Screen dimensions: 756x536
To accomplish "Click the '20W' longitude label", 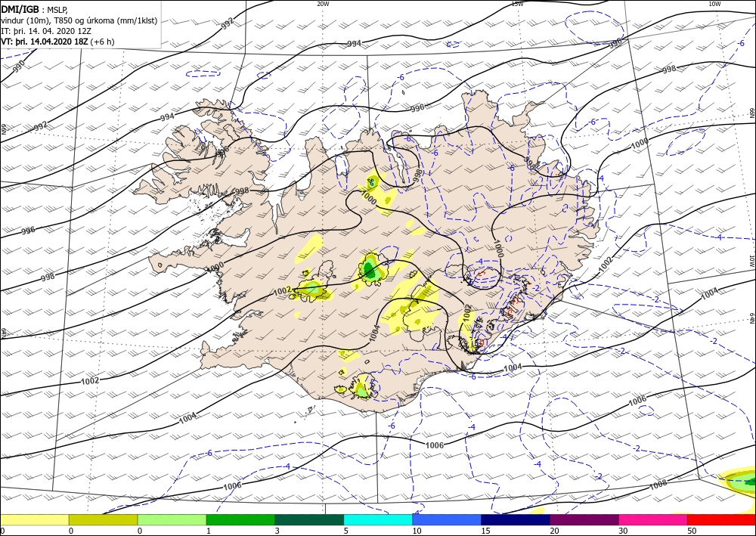I will click(x=323, y=4).
